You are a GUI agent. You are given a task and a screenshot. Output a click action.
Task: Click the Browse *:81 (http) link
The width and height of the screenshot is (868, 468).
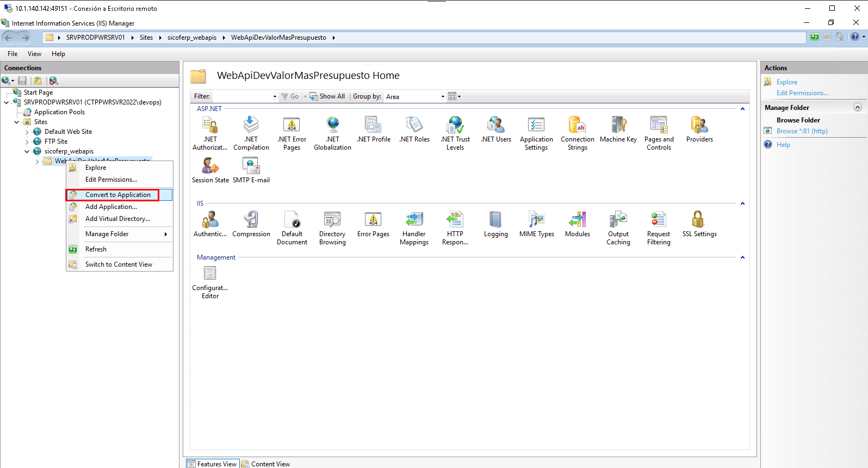(802, 131)
